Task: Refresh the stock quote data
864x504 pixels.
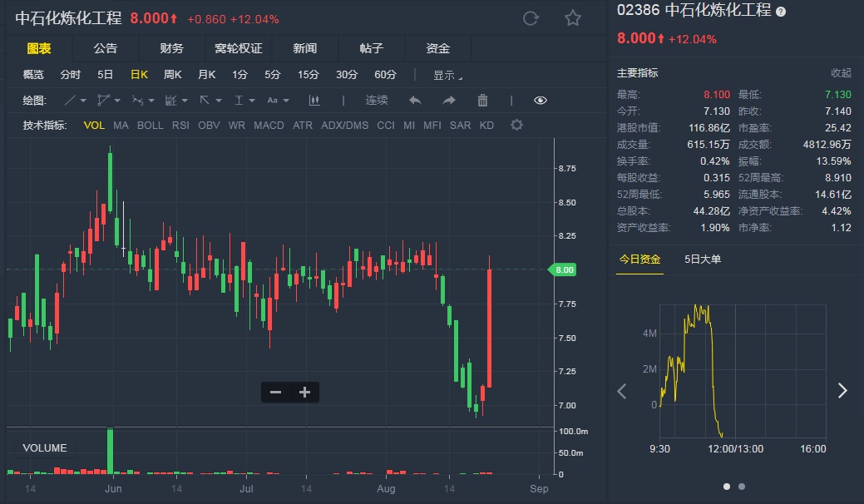Action: point(531,19)
